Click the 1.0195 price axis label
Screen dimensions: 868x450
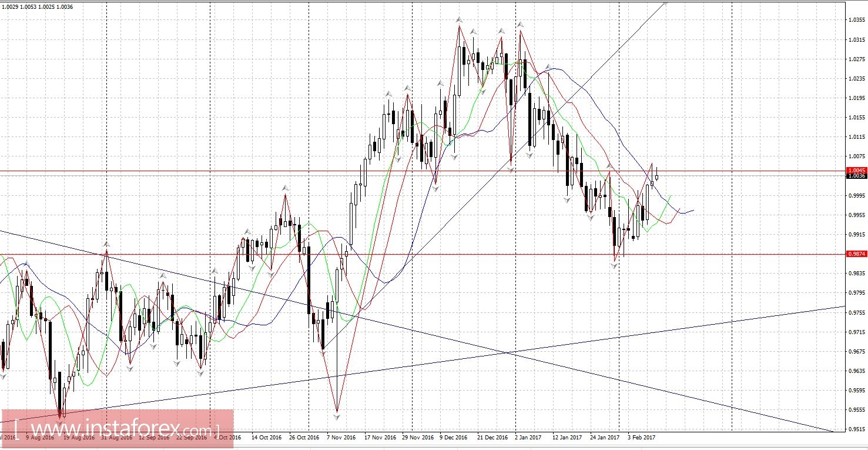coord(856,98)
